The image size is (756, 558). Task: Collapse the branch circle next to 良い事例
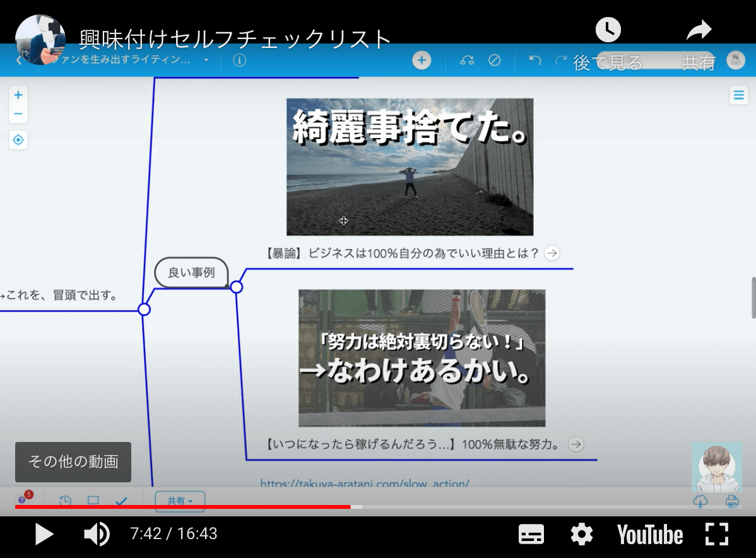coord(236,287)
